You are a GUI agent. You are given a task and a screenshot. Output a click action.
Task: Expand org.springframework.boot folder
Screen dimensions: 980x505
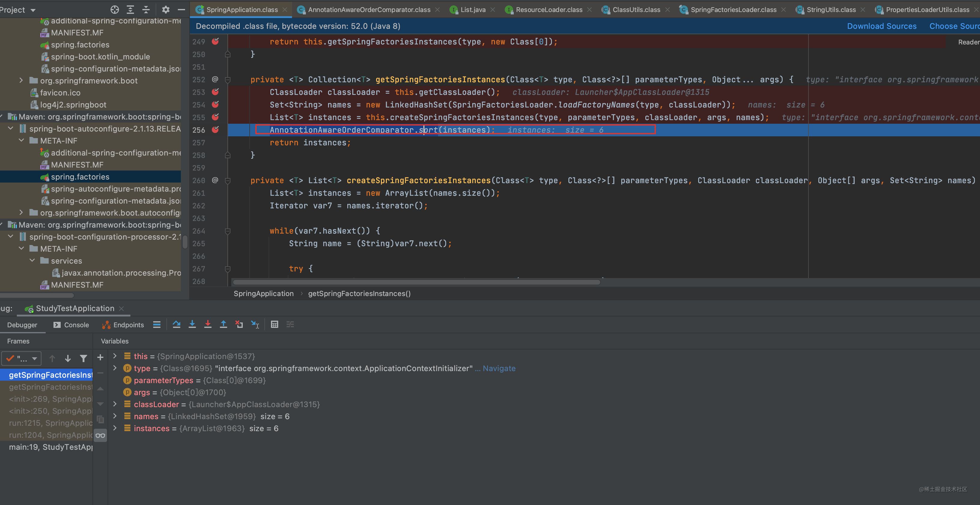coord(21,80)
